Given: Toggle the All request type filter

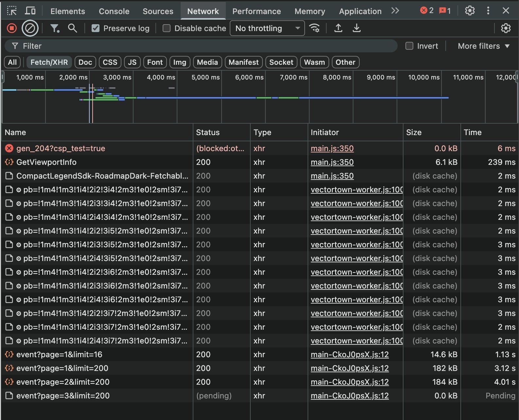Looking at the screenshot, I should pyautogui.click(x=12, y=62).
